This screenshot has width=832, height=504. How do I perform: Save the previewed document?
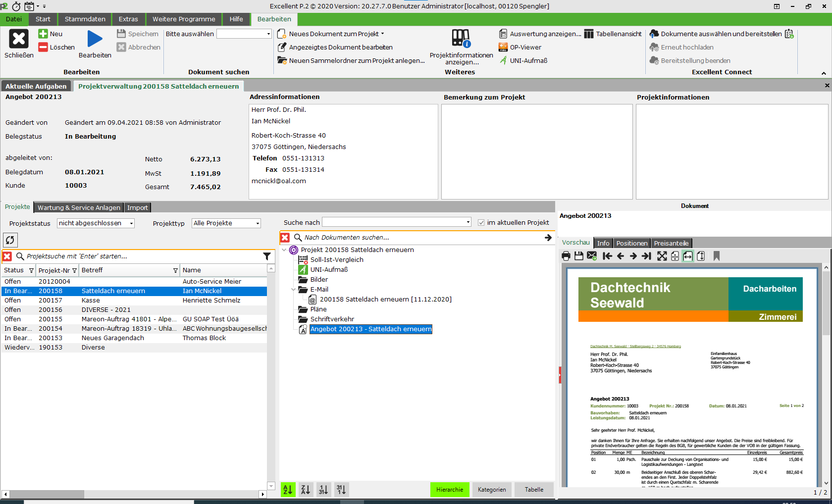click(x=579, y=256)
